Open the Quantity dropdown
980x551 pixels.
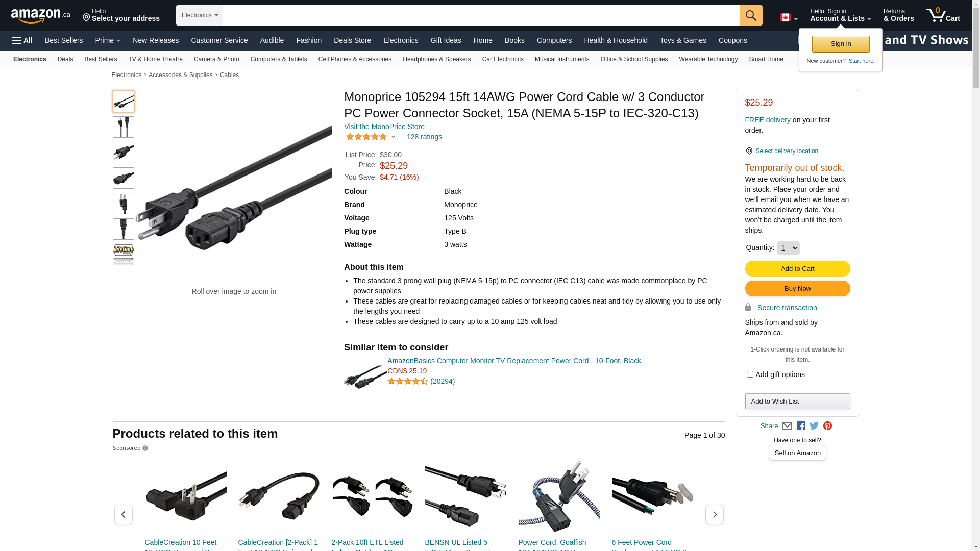point(788,248)
